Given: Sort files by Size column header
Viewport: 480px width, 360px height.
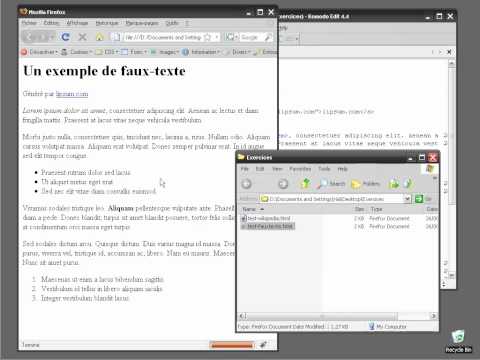Looking at the screenshot, I should [x=359, y=209].
